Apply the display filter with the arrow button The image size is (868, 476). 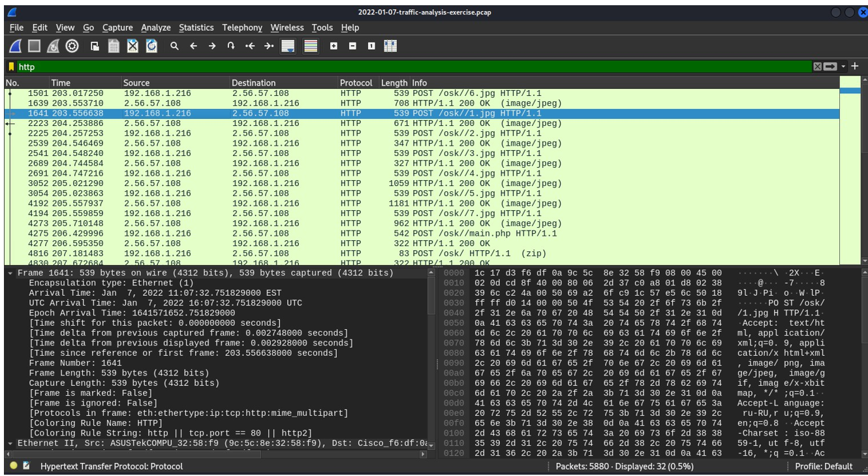coord(830,66)
